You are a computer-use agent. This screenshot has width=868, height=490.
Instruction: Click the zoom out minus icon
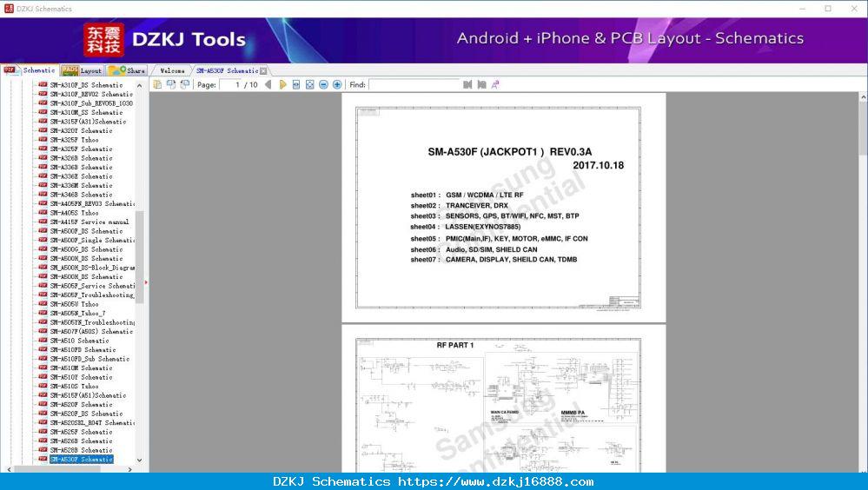coord(323,85)
